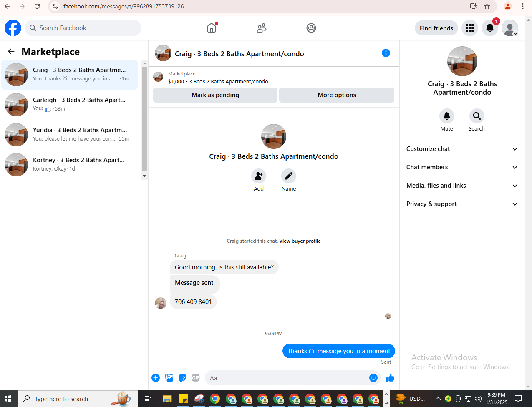Open View buyer profile link

(x=300, y=241)
